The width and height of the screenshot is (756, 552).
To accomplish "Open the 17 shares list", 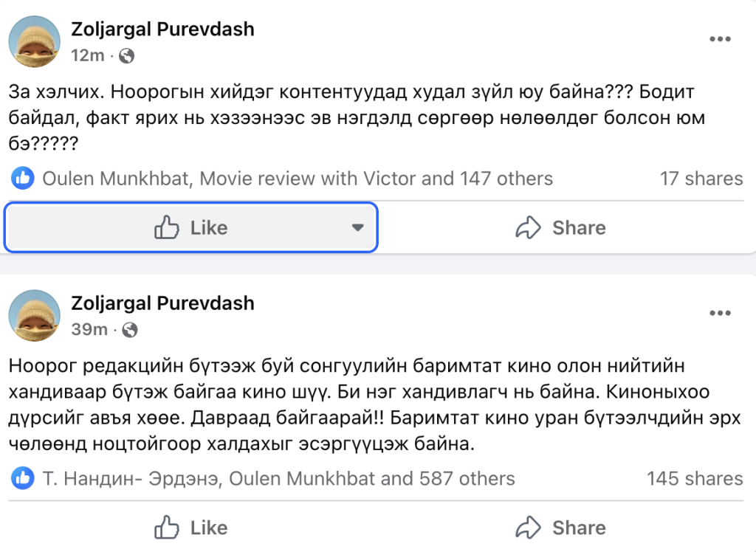I will (x=701, y=179).
